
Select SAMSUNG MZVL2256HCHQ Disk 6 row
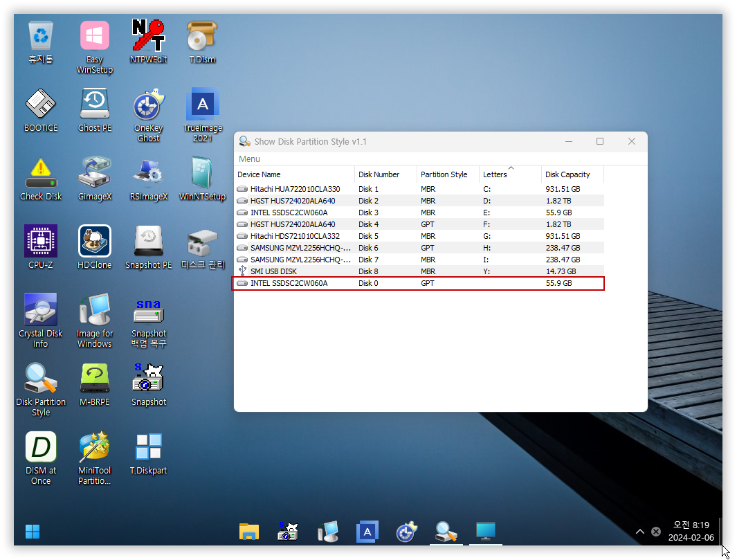coord(419,248)
